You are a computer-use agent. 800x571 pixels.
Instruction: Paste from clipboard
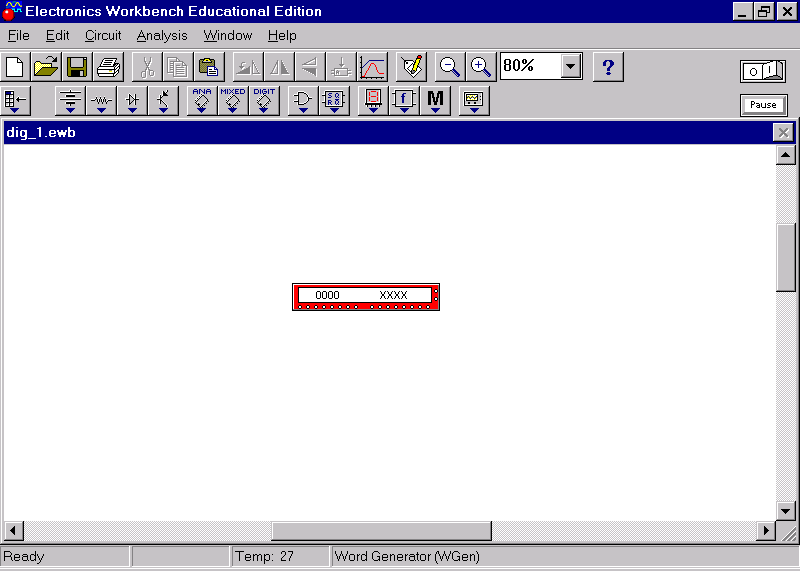click(209, 67)
